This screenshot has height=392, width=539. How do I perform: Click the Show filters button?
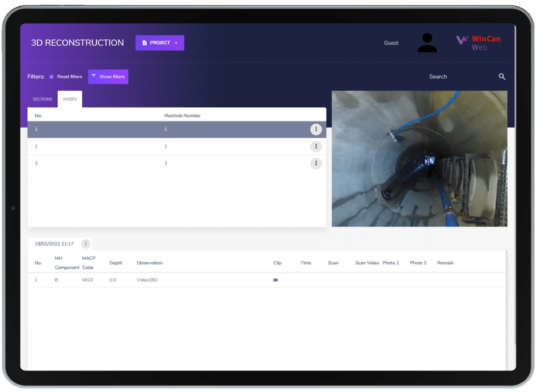tap(108, 77)
